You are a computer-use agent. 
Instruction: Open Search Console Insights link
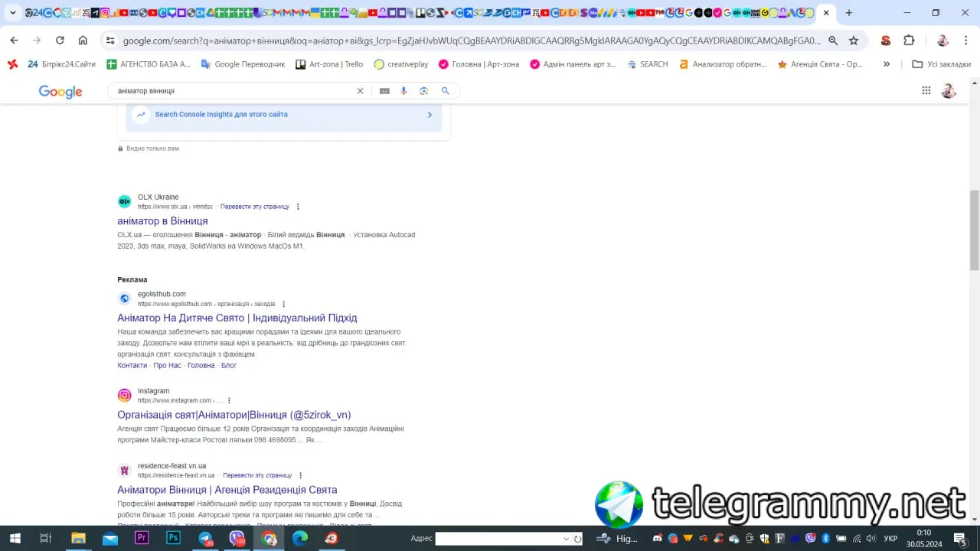click(x=221, y=115)
